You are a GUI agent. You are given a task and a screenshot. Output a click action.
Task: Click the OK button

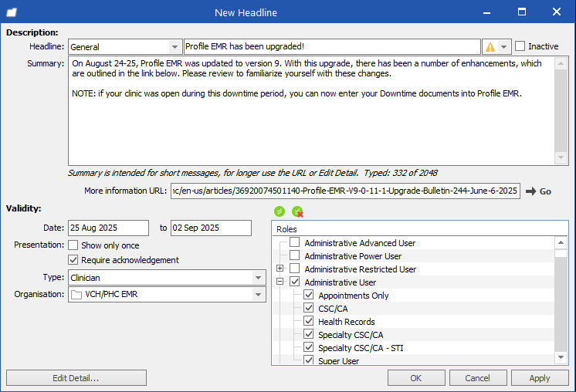[x=416, y=378]
